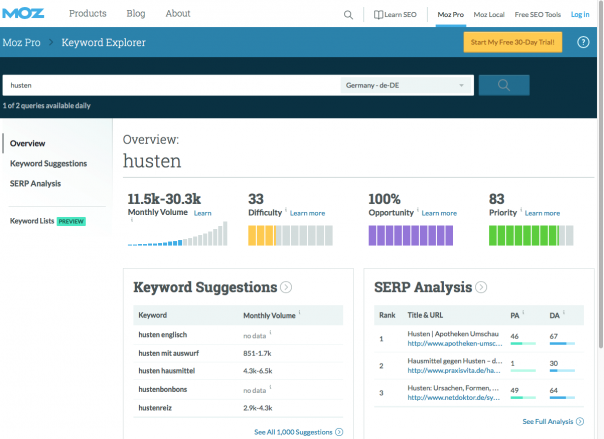Click keyword husten hausmittel
Viewport: 604px width, 439px height.
(167, 371)
